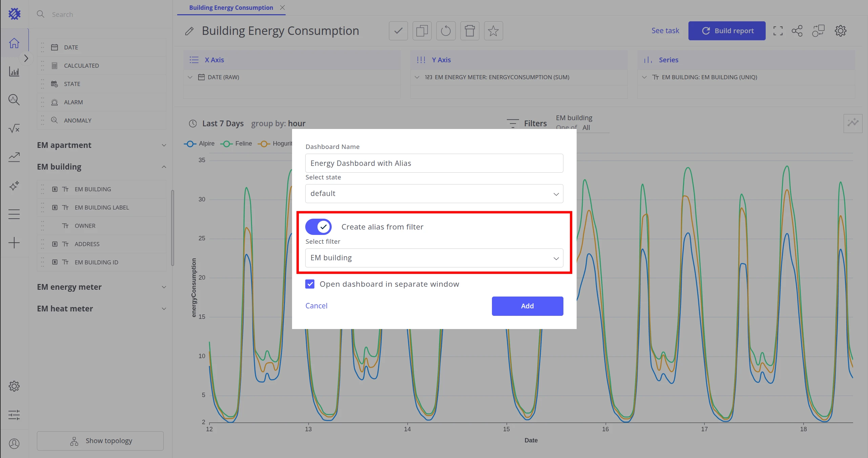Expand the EM energy meter section
Image resolution: width=868 pixels, height=458 pixels.
click(101, 287)
